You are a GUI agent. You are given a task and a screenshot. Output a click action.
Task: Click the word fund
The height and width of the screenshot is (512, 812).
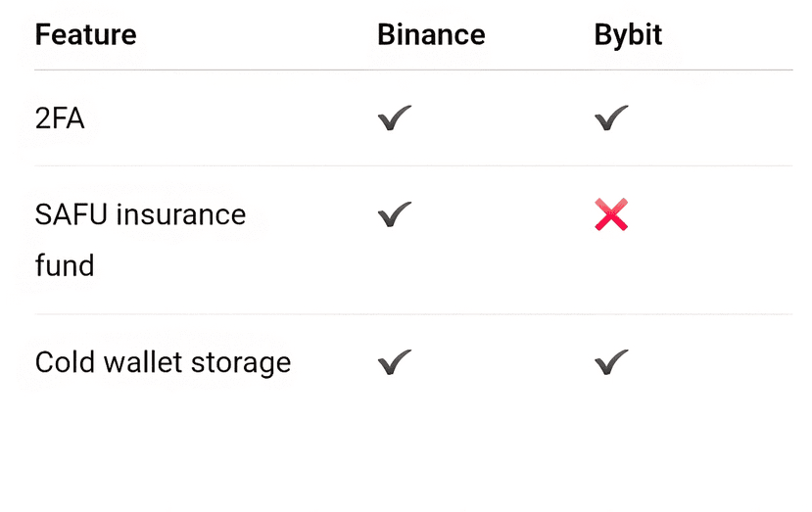pos(65,265)
